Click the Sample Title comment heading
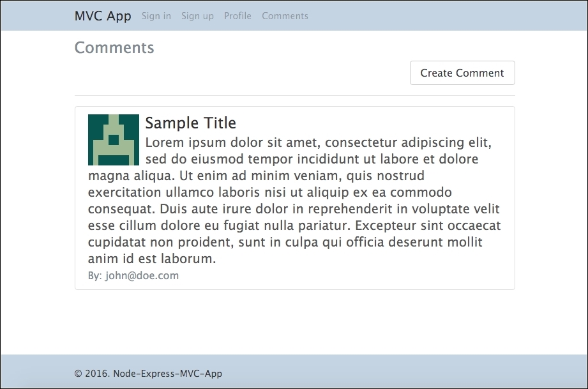 click(x=190, y=123)
